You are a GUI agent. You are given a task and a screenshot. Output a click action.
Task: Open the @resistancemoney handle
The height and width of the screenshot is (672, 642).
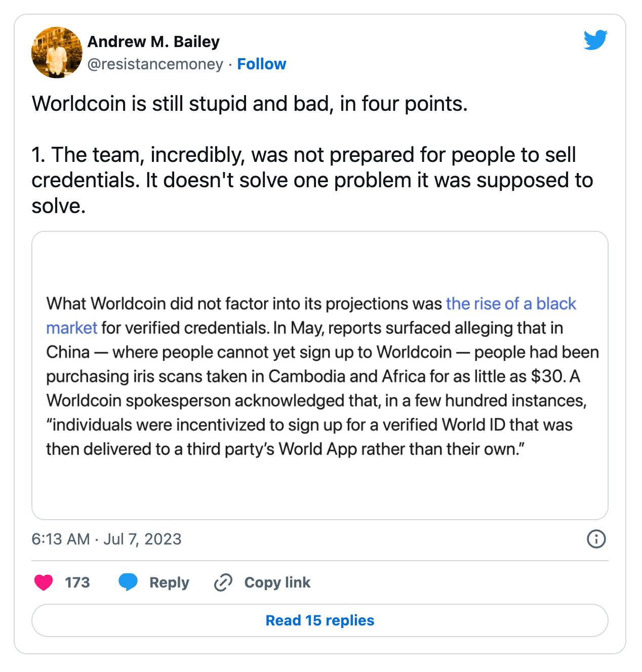(x=155, y=64)
